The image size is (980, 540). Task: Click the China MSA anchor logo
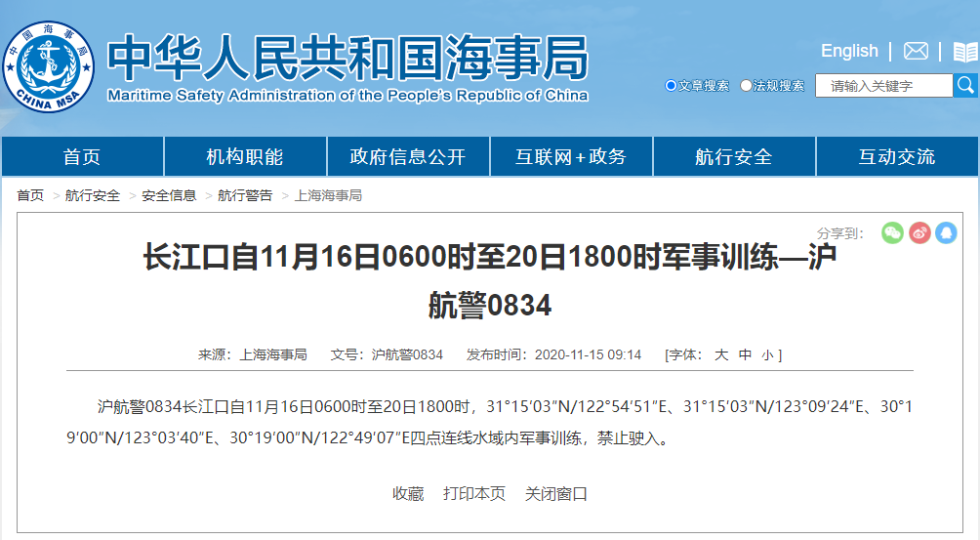point(49,66)
